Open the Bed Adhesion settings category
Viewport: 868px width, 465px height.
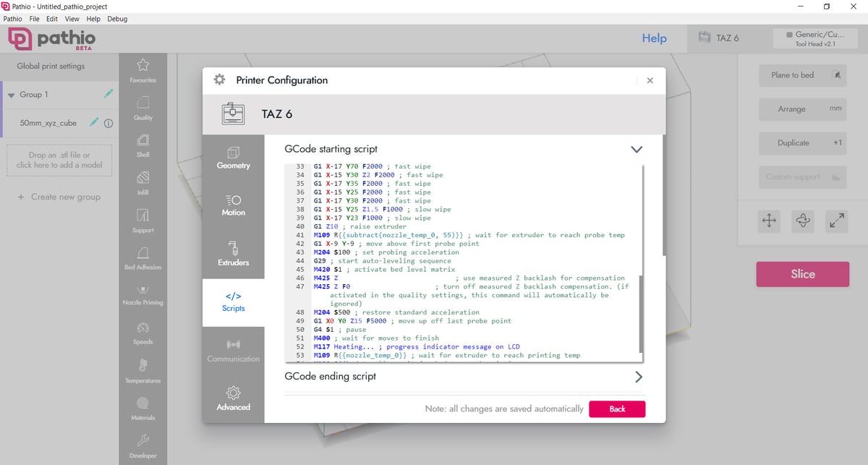click(x=142, y=258)
